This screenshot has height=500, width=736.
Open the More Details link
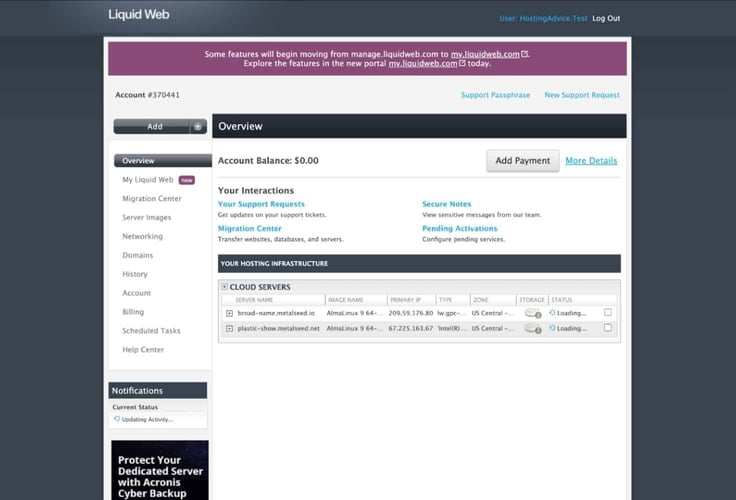591,161
